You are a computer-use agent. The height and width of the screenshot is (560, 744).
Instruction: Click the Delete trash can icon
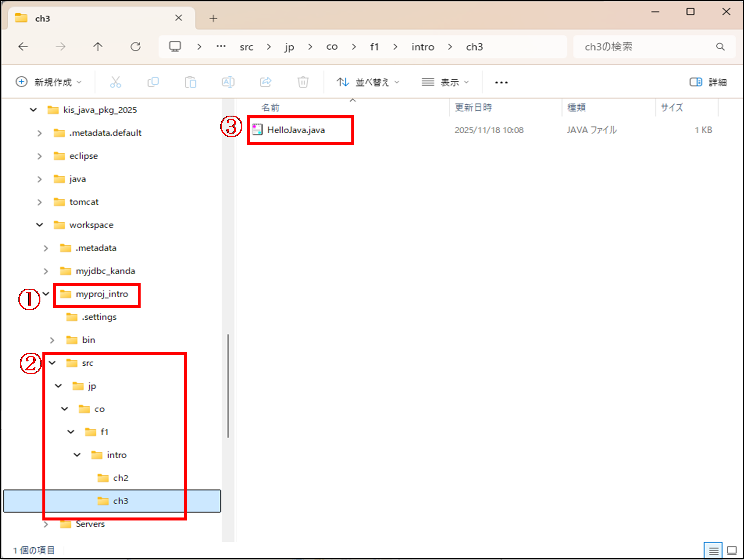coord(303,82)
